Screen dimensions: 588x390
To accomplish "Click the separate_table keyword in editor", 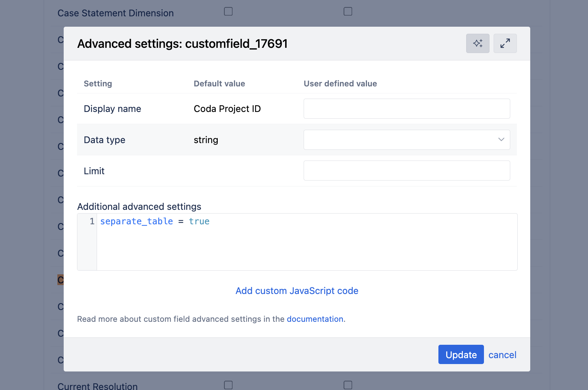I will [x=137, y=221].
